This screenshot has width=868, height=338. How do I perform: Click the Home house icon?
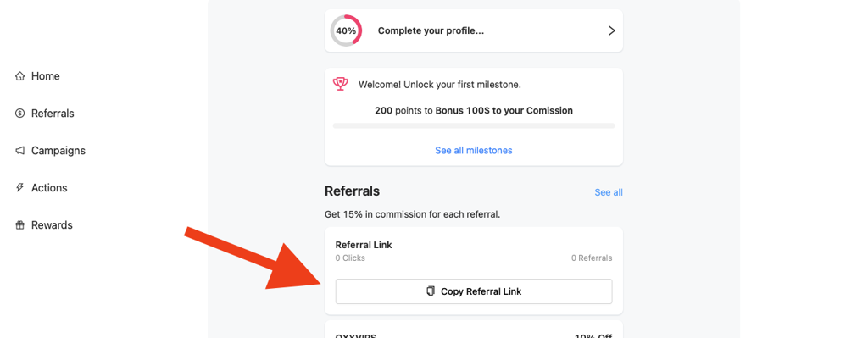20,75
